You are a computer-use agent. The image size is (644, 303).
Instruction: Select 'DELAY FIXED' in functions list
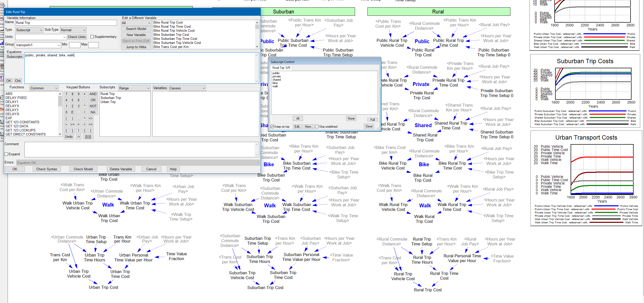click(16, 98)
